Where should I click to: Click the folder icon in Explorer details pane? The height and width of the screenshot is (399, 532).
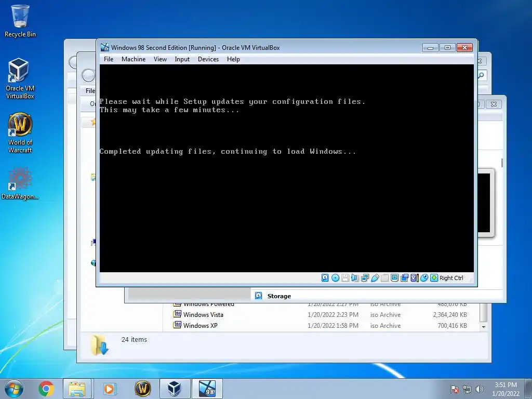point(99,345)
